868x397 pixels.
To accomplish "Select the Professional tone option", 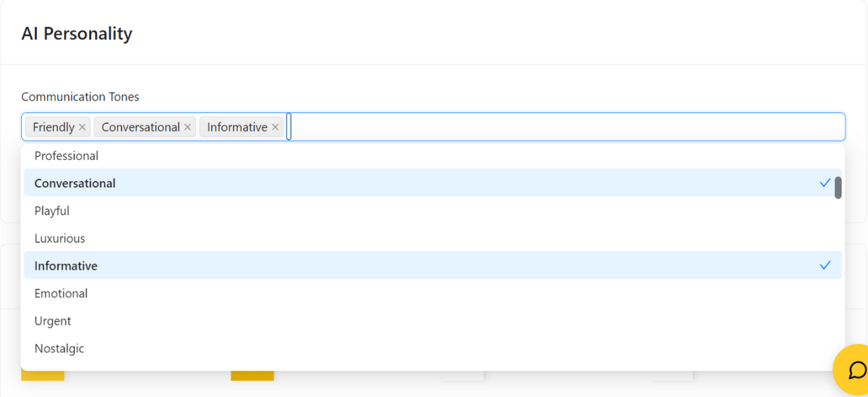I will tap(433, 155).
